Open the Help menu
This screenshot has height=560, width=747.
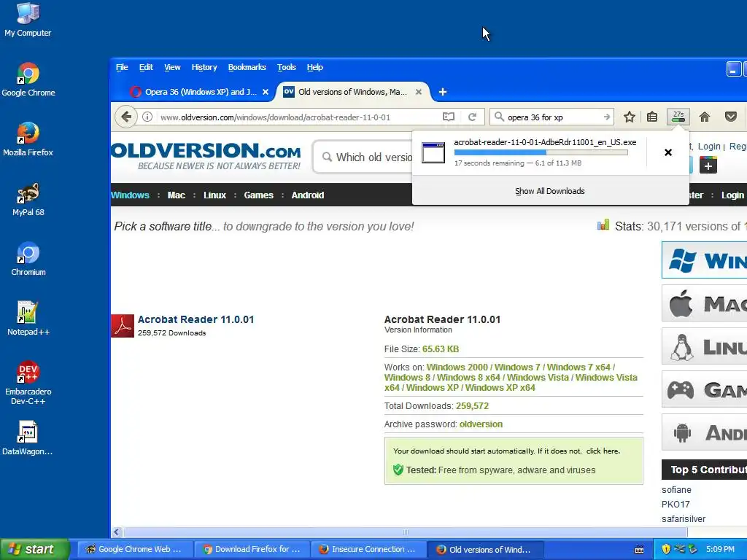pyautogui.click(x=314, y=67)
